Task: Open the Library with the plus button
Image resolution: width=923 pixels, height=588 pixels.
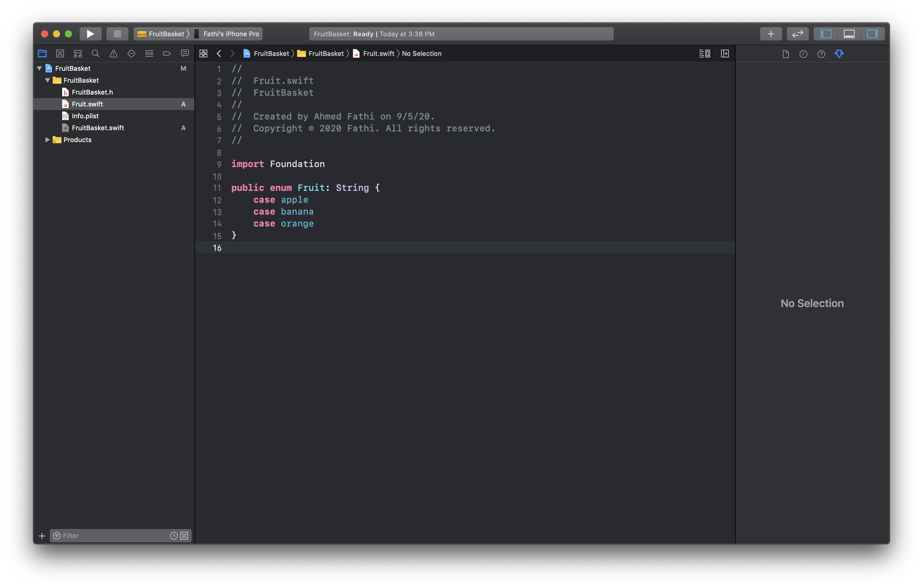Action: pos(771,34)
